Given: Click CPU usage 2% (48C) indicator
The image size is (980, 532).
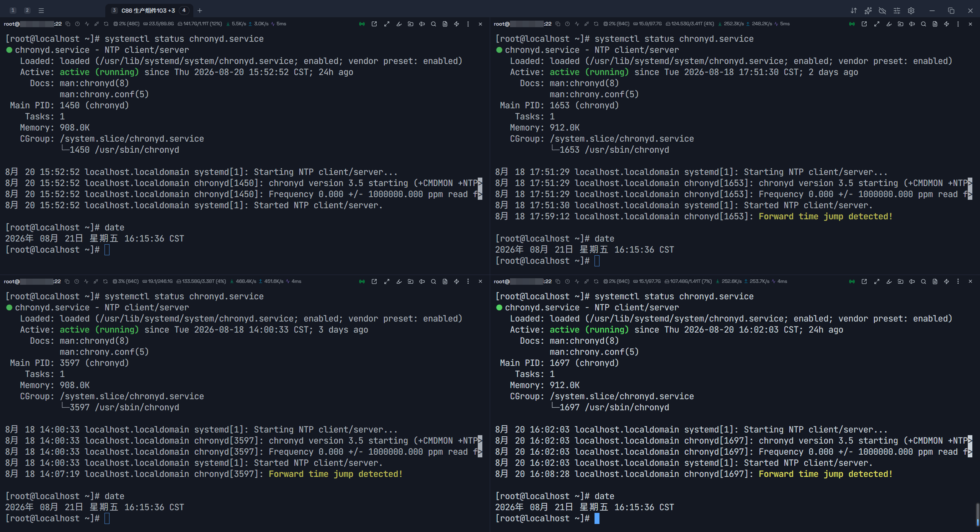Looking at the screenshot, I should pyautogui.click(x=126, y=24).
